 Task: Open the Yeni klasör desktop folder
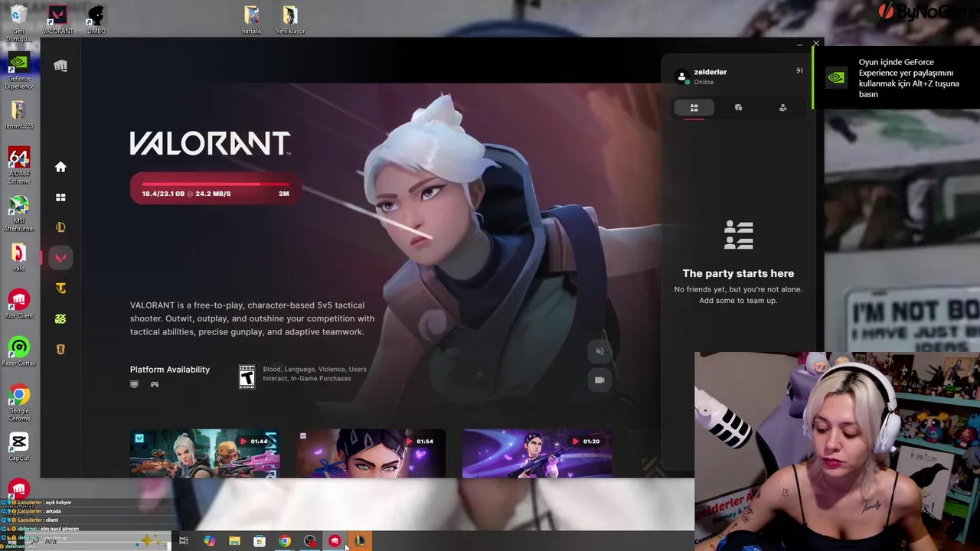tap(289, 20)
